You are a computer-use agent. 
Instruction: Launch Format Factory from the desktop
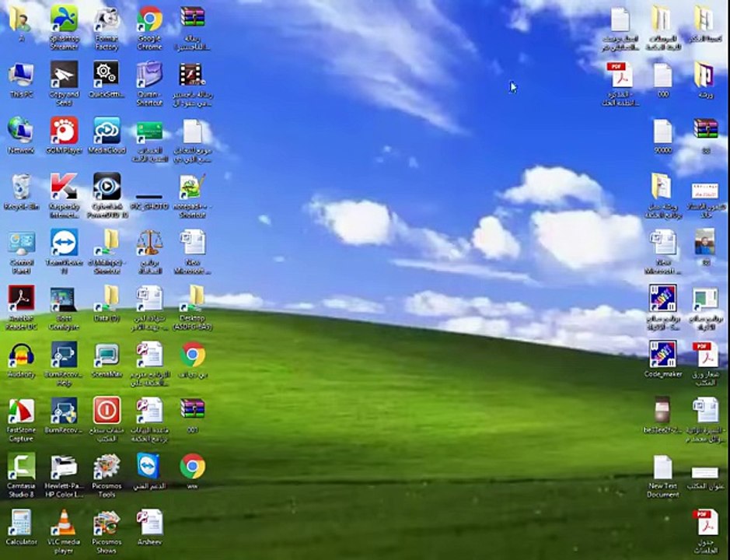click(x=107, y=27)
